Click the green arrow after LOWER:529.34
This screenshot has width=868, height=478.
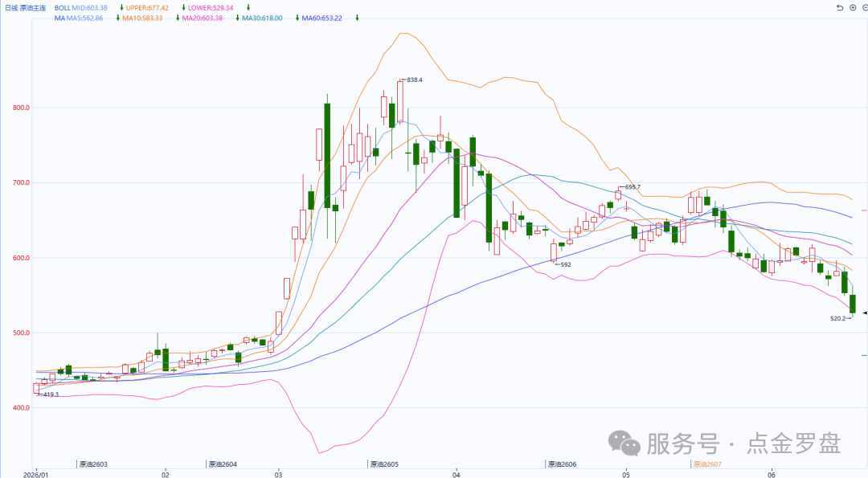248,8
